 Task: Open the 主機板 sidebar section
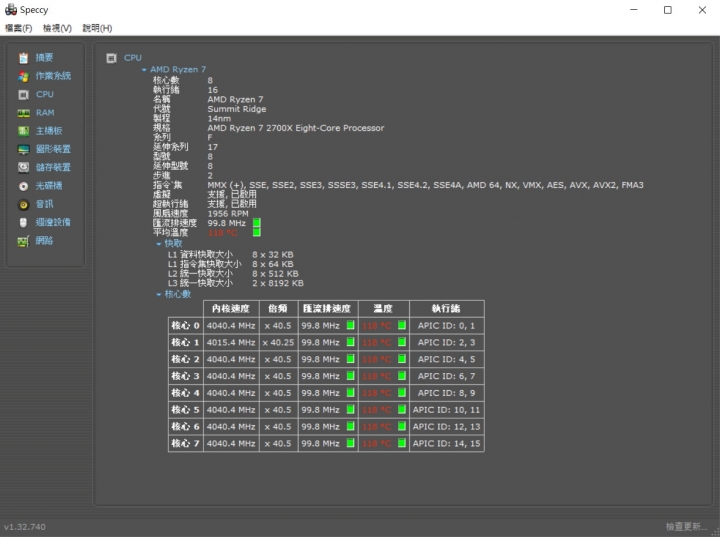click(x=49, y=131)
